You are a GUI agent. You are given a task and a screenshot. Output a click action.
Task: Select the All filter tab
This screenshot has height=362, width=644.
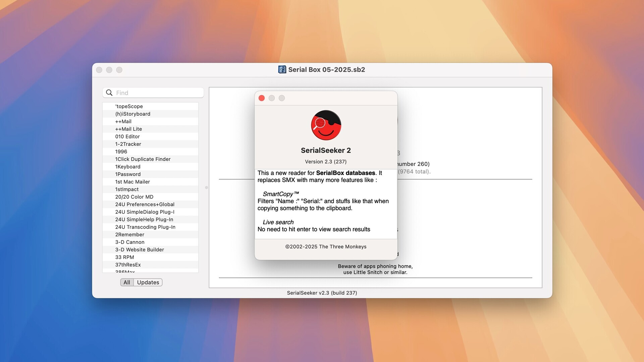pos(127,282)
